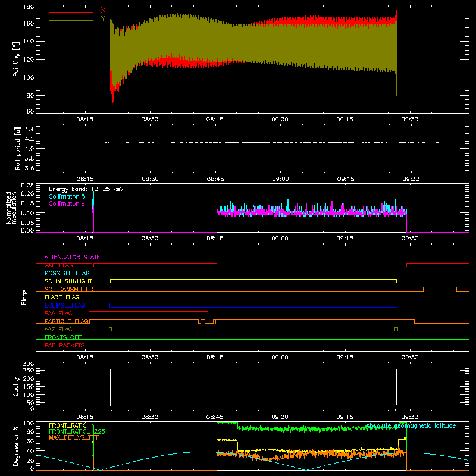Click the early Collimator 8 spike near 08:17
Image resolution: width=476 pixels, height=476 pixels.
pos(93,199)
